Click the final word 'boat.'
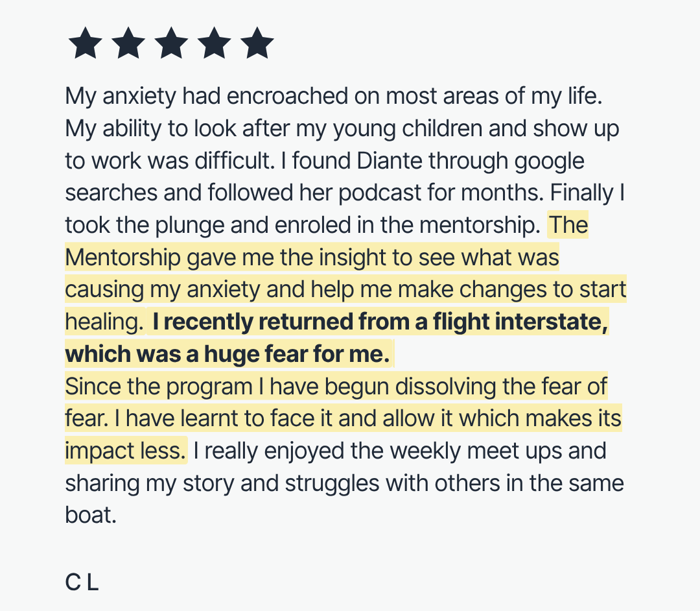Image resolution: width=700 pixels, height=611 pixels. pyautogui.click(x=91, y=515)
